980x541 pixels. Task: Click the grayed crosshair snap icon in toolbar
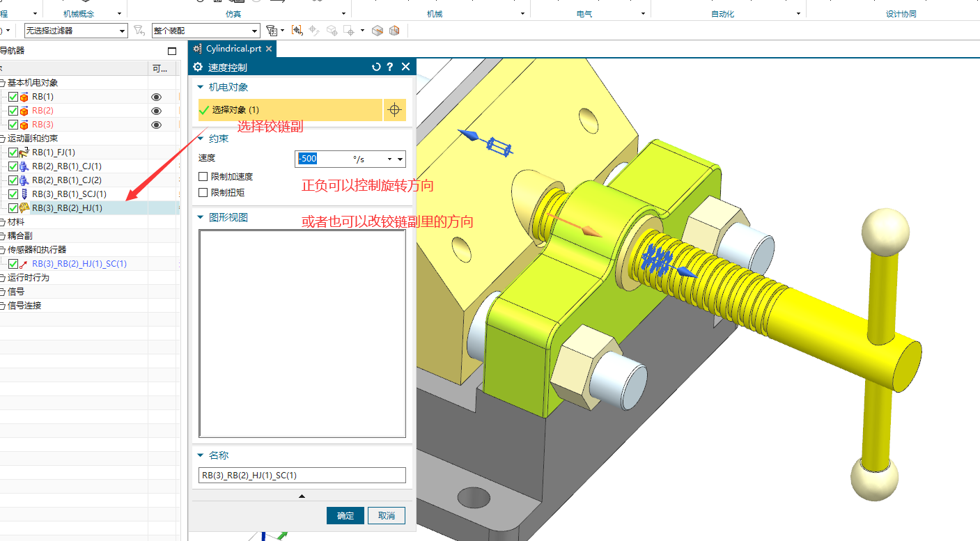314,31
